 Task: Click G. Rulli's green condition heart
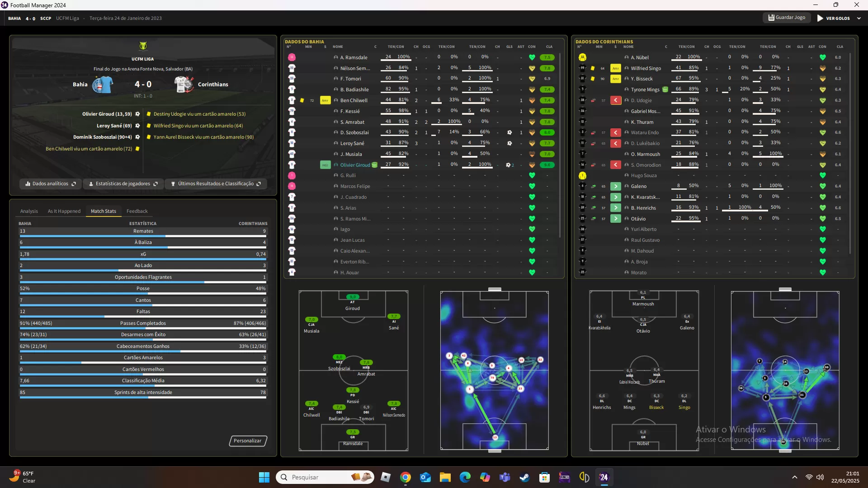(532, 175)
